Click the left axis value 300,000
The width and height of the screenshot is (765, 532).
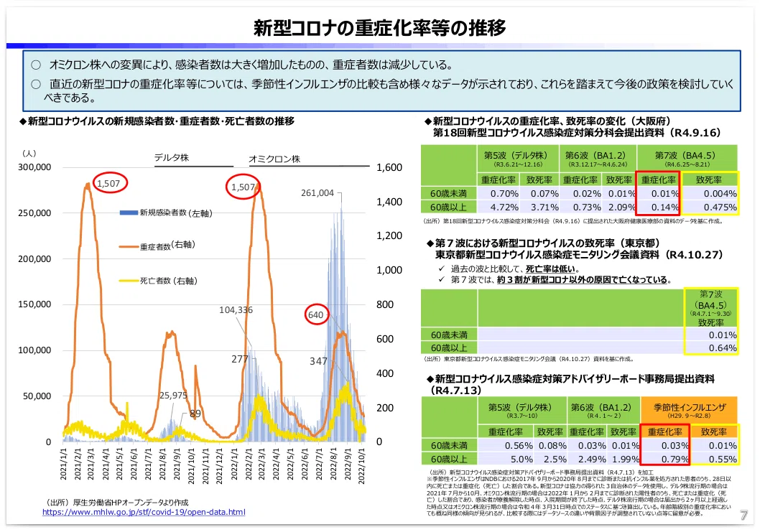pos(34,167)
